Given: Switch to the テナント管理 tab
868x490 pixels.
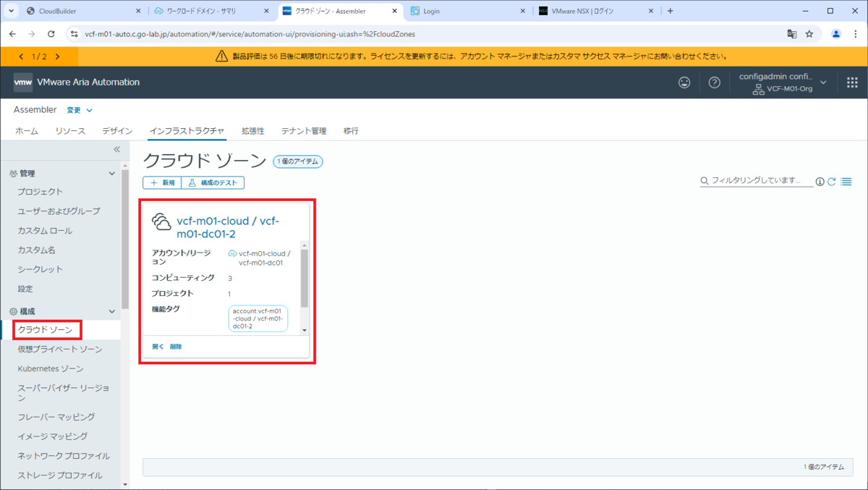Looking at the screenshot, I should (304, 131).
